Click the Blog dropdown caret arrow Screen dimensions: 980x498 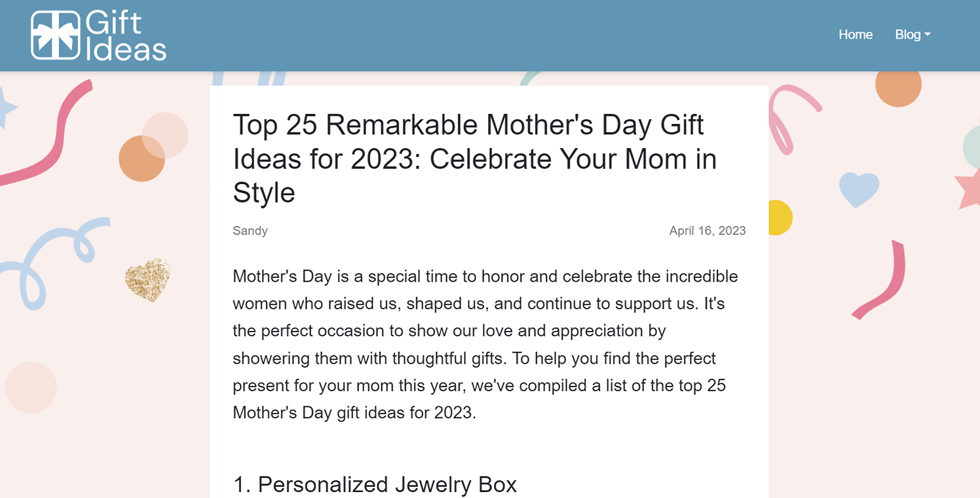point(928,35)
